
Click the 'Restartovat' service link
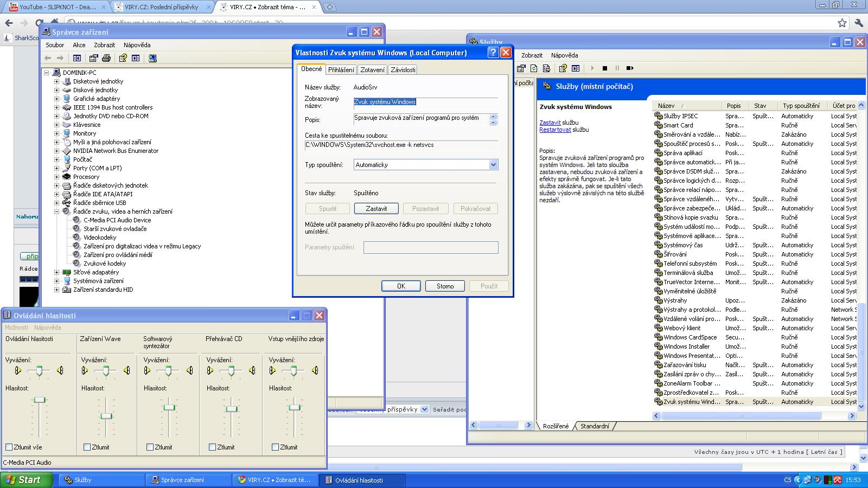pyautogui.click(x=555, y=130)
